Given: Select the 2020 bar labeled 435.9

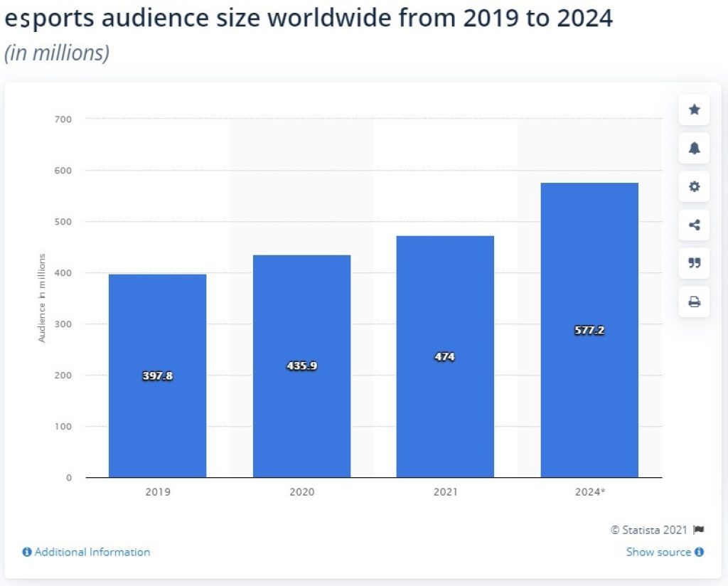Looking at the screenshot, I should coord(301,366).
